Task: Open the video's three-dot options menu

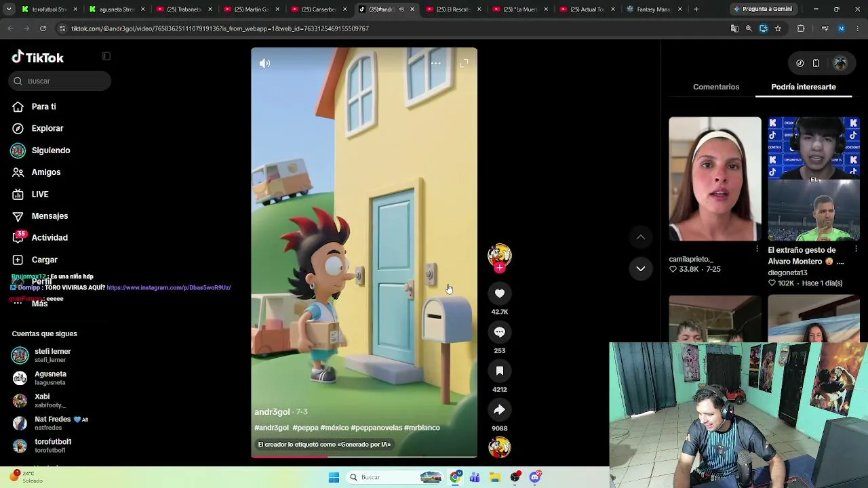Action: click(x=435, y=63)
